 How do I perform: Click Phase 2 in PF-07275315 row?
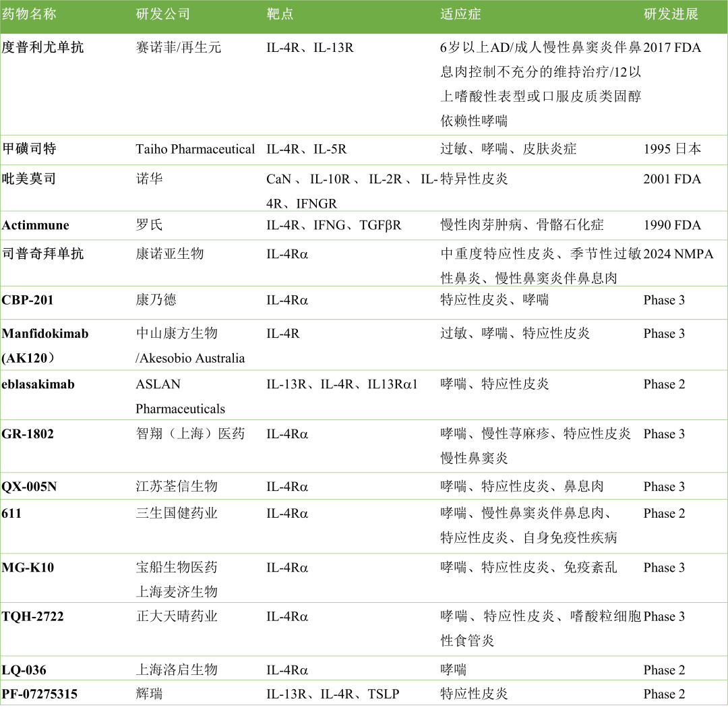664,694
